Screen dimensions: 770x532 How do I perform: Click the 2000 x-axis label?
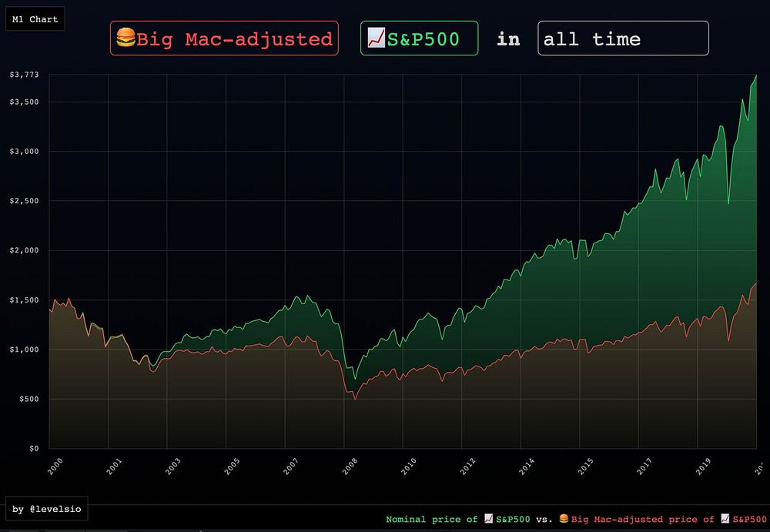coord(55,467)
